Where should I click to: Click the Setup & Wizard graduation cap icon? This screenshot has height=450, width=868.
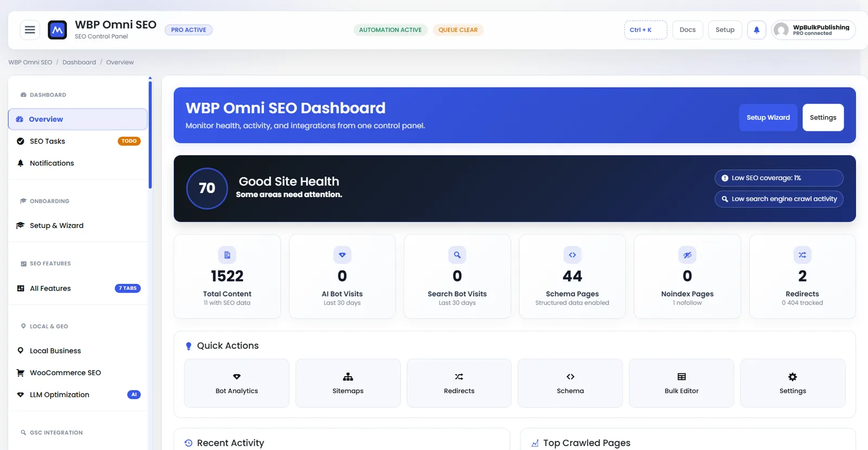coord(21,225)
